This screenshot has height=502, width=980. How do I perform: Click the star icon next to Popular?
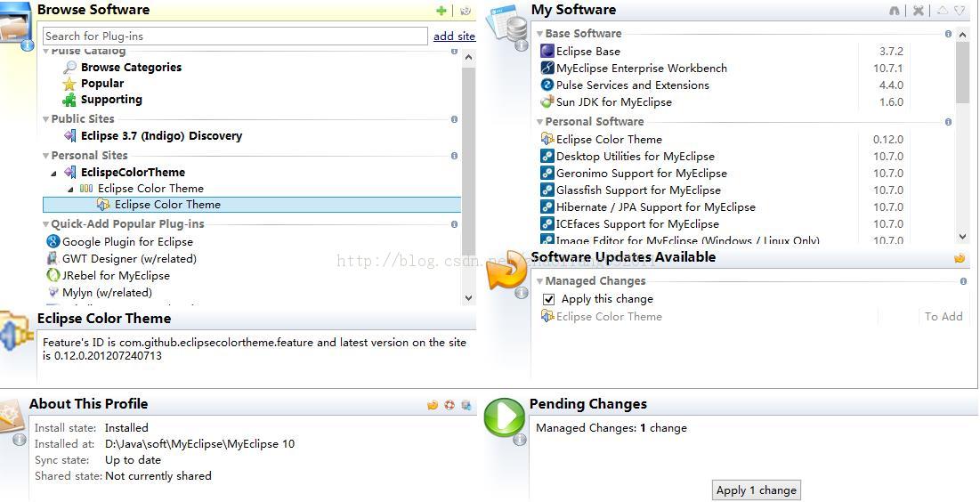point(69,84)
